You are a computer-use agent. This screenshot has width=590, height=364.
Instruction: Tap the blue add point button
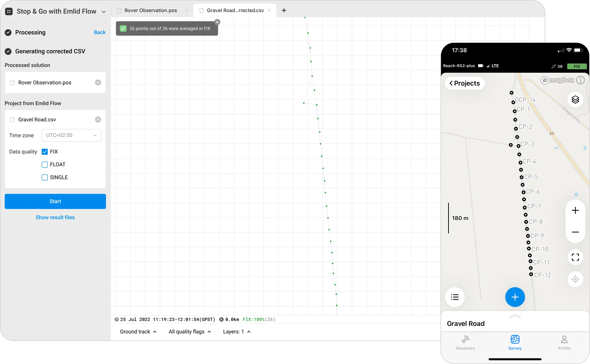(515, 297)
